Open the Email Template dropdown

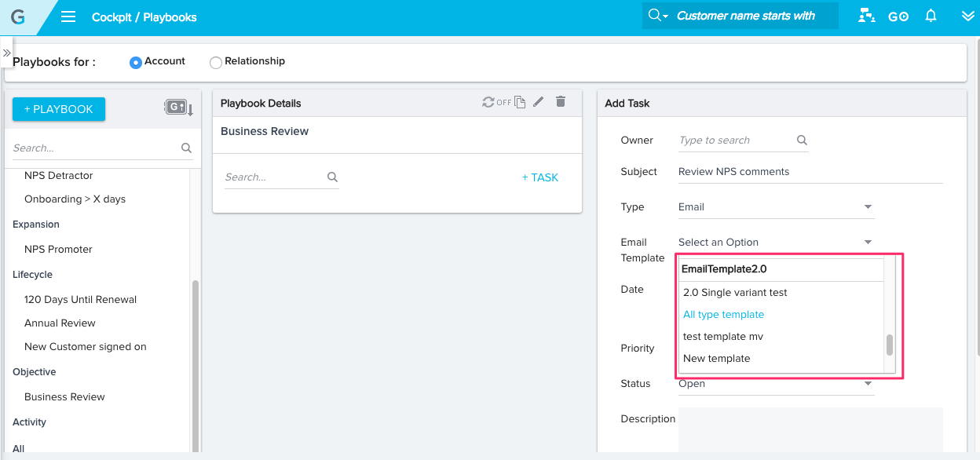pyautogui.click(x=776, y=243)
